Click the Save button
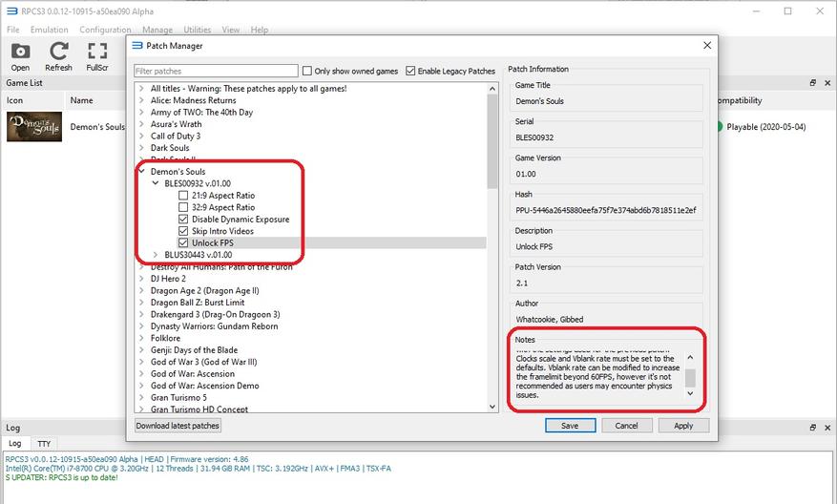The image size is (837, 504). pyautogui.click(x=570, y=426)
